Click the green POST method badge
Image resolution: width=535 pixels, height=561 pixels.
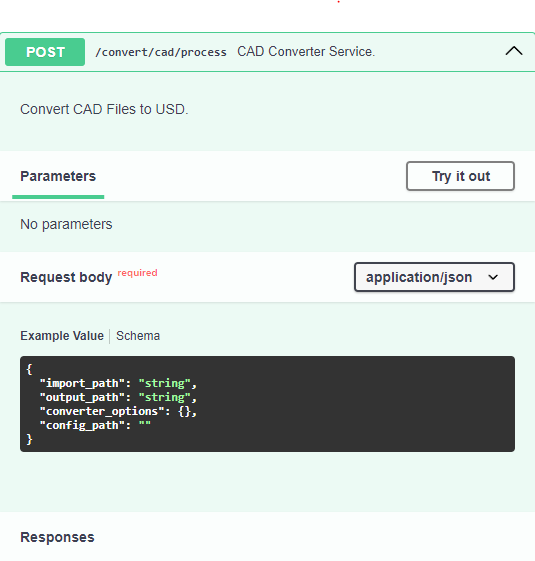click(x=45, y=52)
